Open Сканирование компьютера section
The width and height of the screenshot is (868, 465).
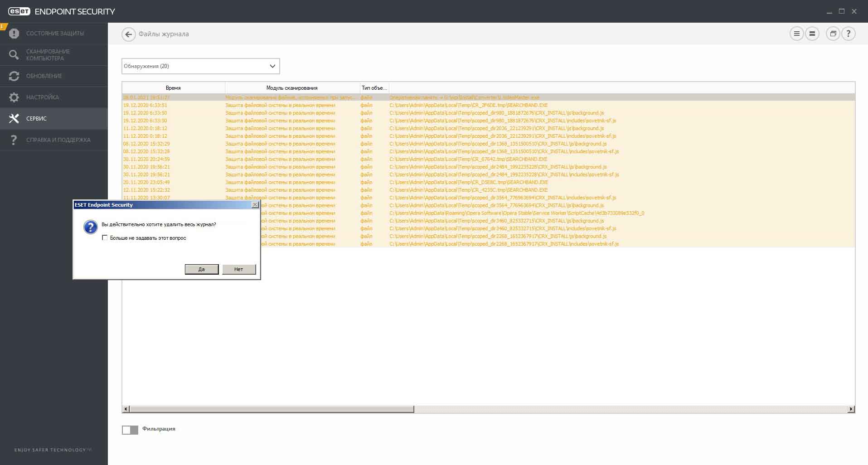pos(54,55)
